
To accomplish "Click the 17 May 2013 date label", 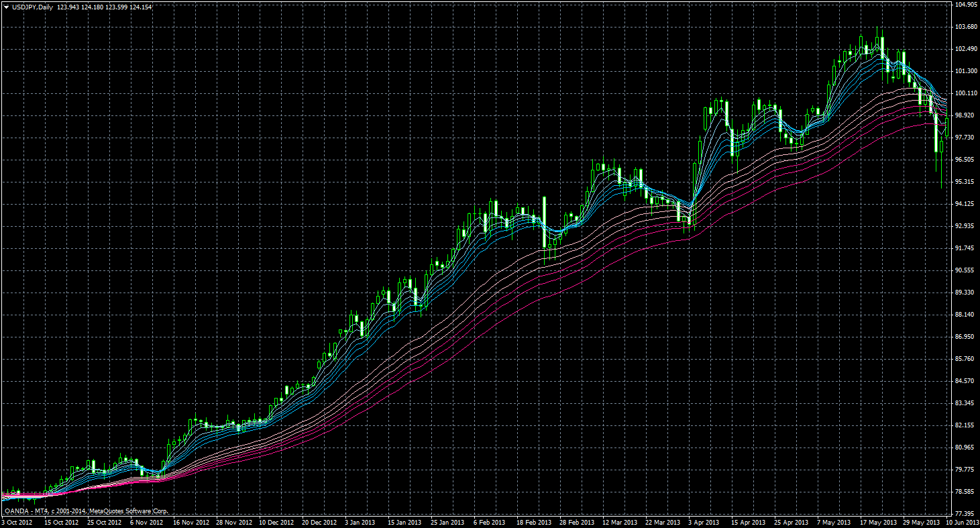I will 878,522.
